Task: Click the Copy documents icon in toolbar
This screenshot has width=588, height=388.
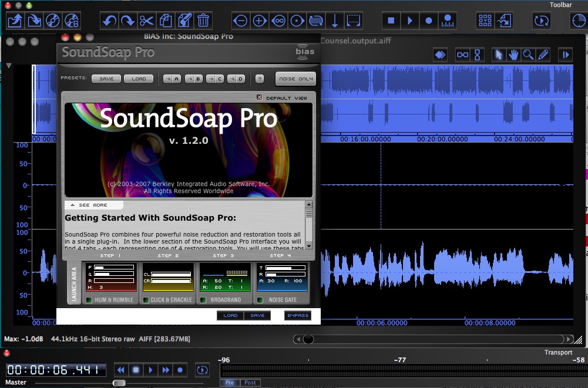Action: pos(166,21)
